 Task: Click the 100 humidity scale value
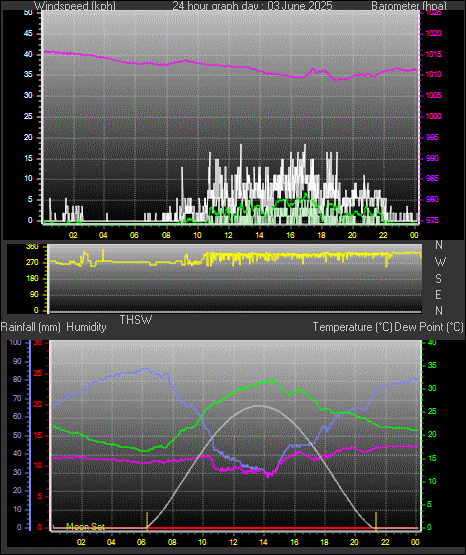tap(16, 342)
